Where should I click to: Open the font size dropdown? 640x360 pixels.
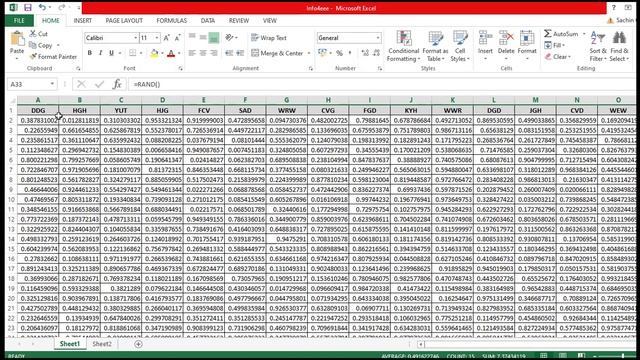click(x=157, y=38)
